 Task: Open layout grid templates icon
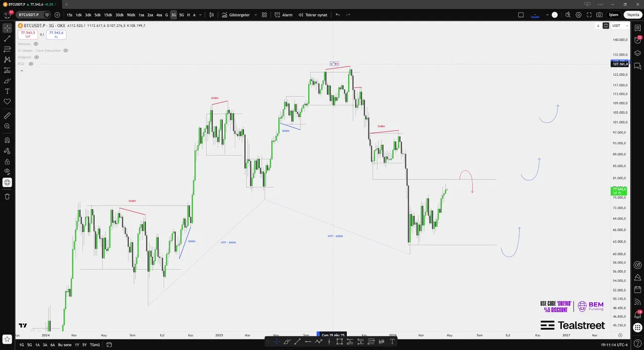tap(264, 15)
